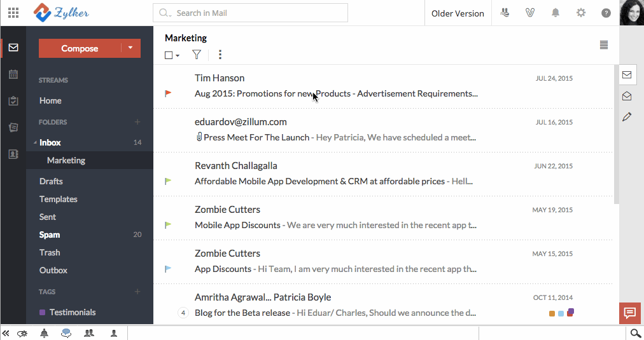Screen dimensions: 644x340
Task: Open the notifications bell in top bar
Action: point(556,13)
